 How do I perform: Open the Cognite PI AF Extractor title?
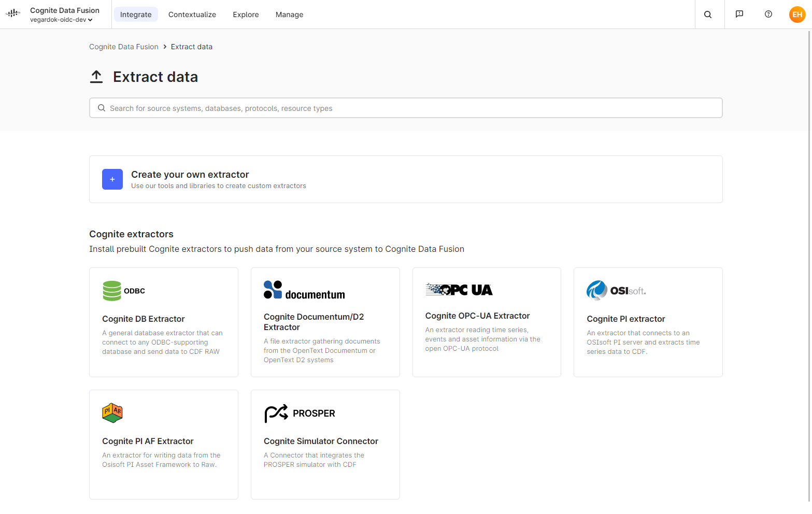[148, 441]
